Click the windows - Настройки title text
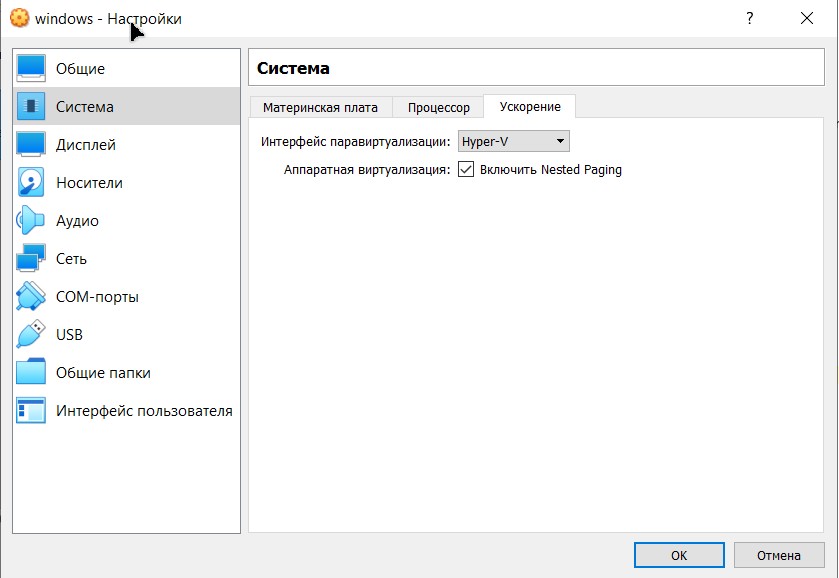 [x=108, y=18]
